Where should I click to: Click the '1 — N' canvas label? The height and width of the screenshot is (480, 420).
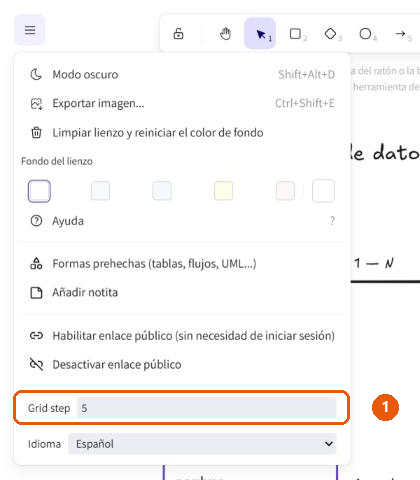pyautogui.click(x=374, y=263)
